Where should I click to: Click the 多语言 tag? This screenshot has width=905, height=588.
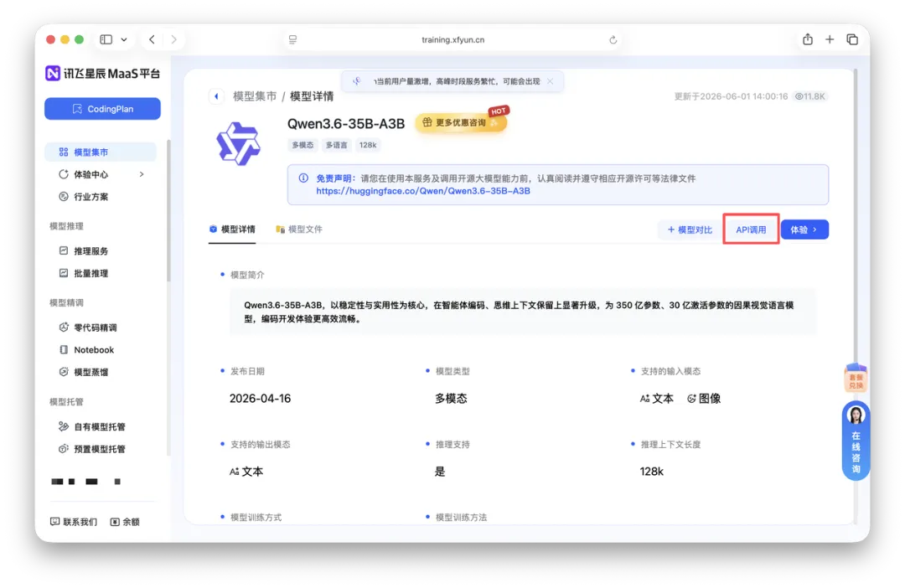click(337, 146)
